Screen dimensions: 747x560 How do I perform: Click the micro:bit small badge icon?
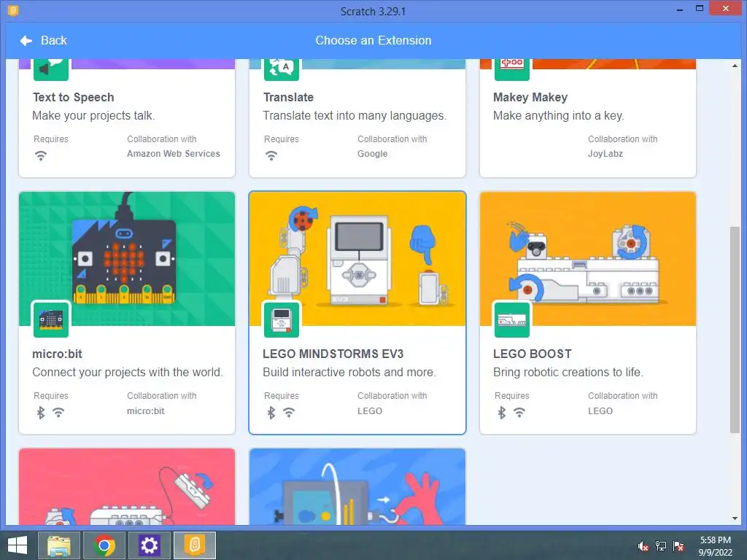[x=51, y=319]
